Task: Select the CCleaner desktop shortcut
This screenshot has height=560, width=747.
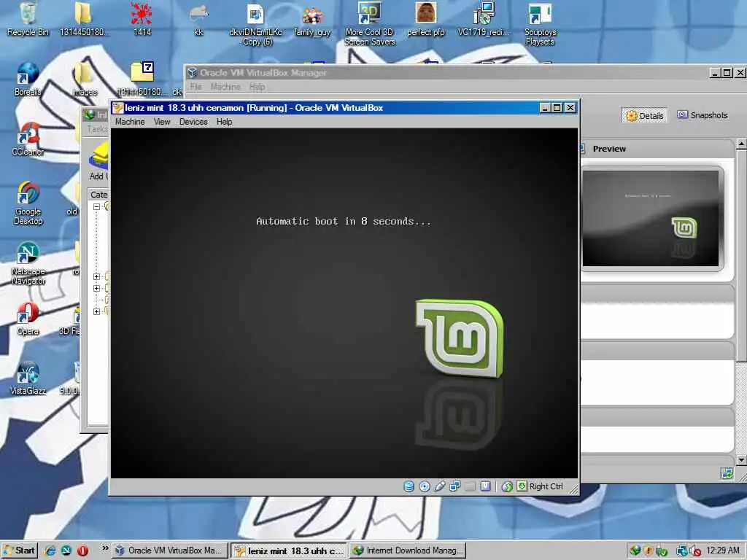Action: point(28,139)
